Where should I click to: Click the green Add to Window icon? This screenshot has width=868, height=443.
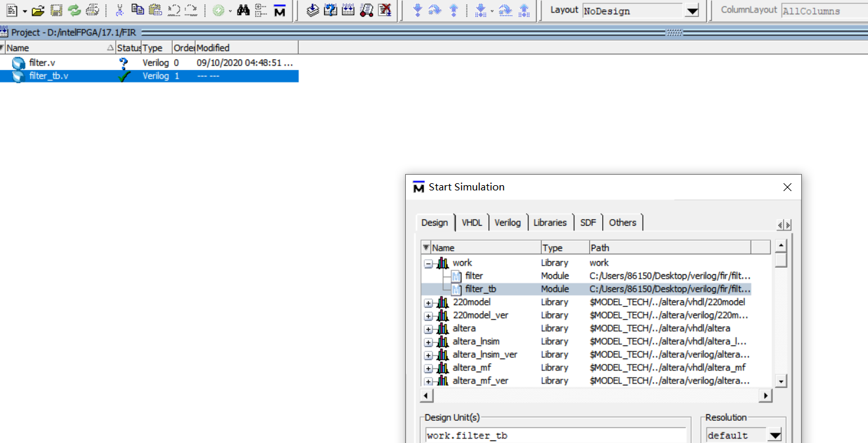[x=218, y=10]
